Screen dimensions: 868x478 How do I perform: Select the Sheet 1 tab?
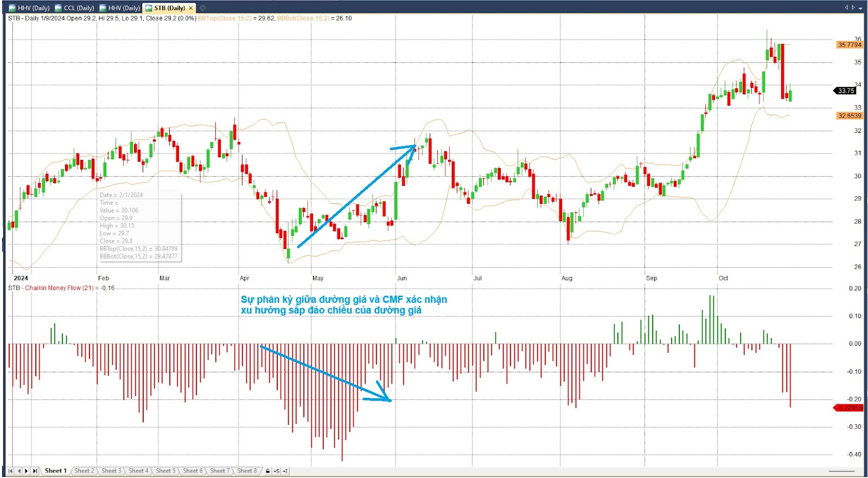click(55, 471)
